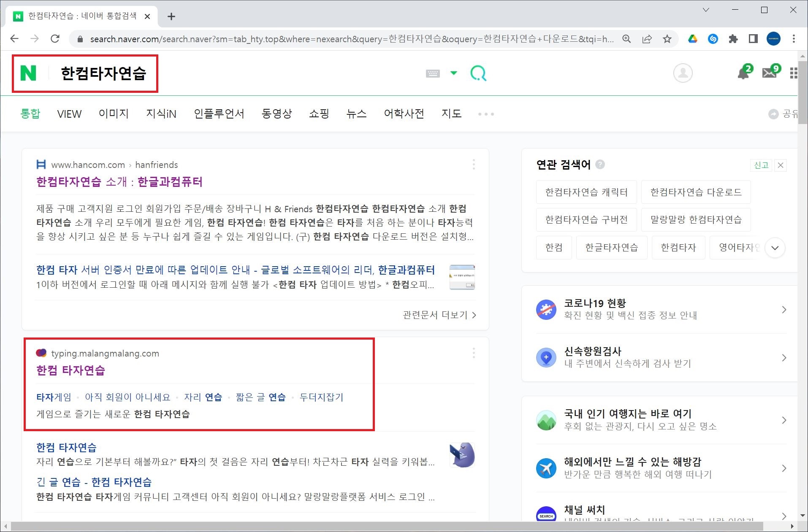
Task: Open the 어학사전 tab
Action: coord(404,113)
